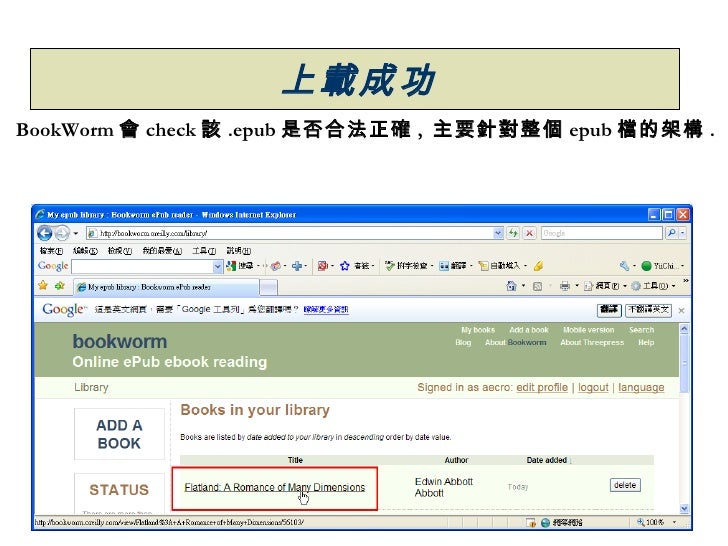Open the 編輯 Edit menu
Viewport: 728px width, 546px height.
point(85,251)
